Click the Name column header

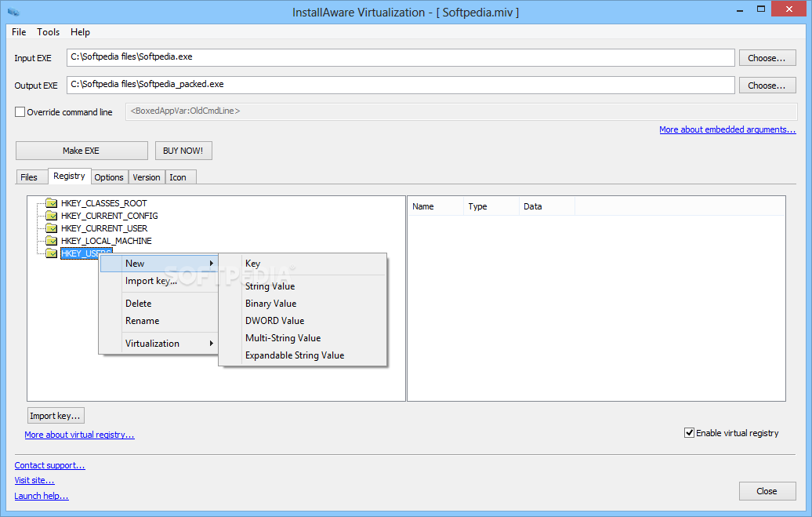[436, 206]
